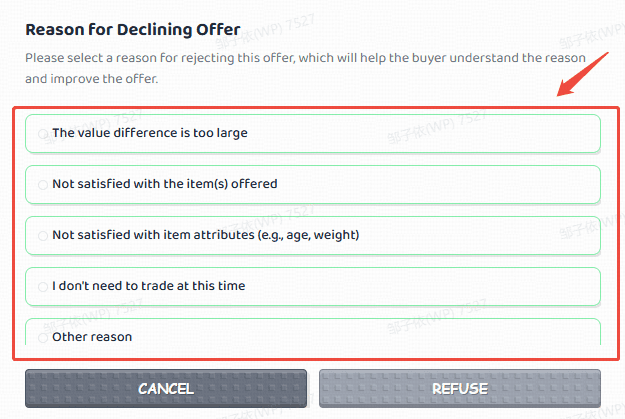Screen dimensions: 625x419
Task: Click the 'and improve the offer.' text line
Action: click(92, 79)
